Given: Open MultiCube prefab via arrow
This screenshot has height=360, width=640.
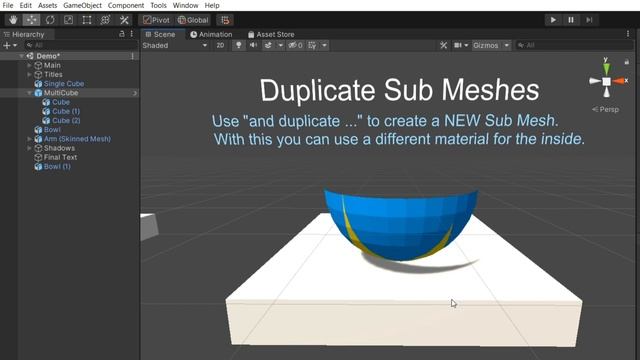Looking at the screenshot, I should click(134, 93).
